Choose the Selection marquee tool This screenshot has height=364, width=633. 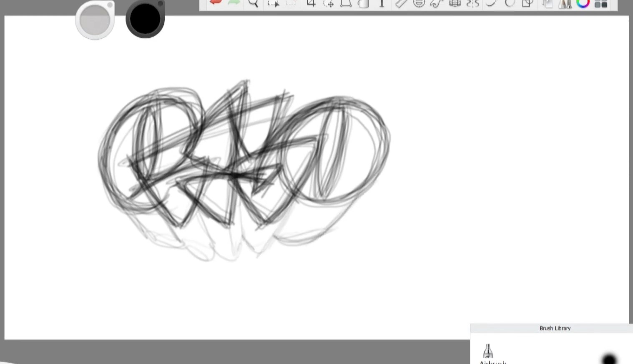coord(274,3)
